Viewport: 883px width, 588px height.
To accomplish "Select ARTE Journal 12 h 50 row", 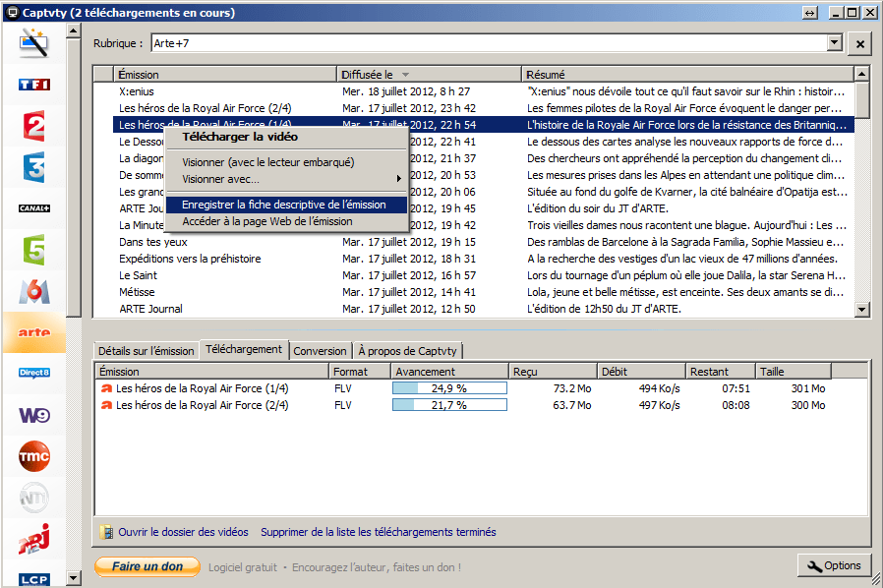I will tap(484, 309).
